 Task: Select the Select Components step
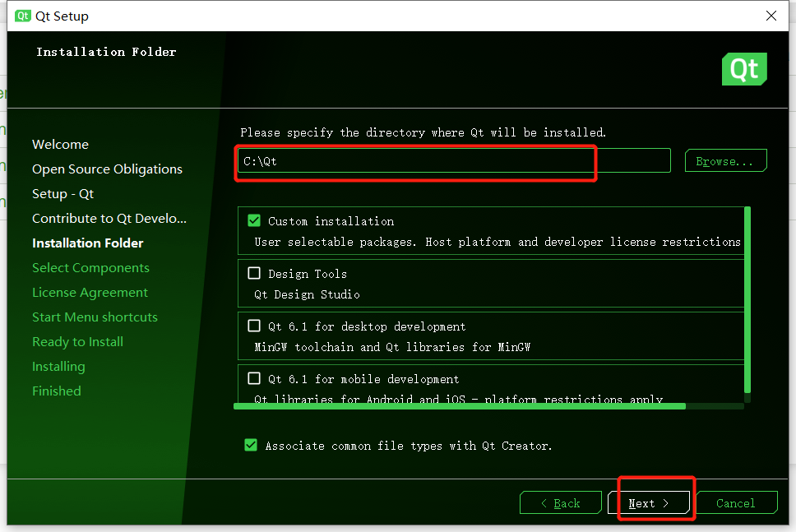pos(91,268)
